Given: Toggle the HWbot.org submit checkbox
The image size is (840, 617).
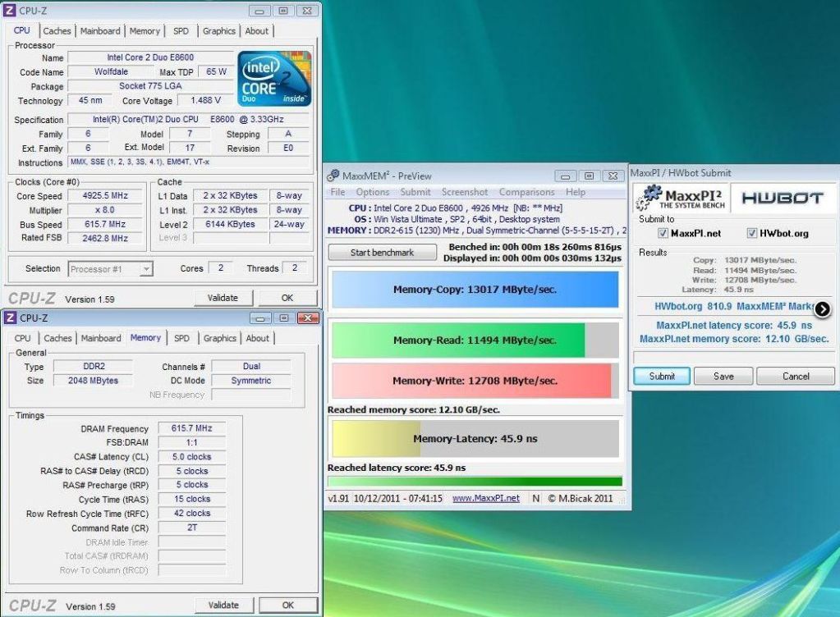Looking at the screenshot, I should point(751,233).
